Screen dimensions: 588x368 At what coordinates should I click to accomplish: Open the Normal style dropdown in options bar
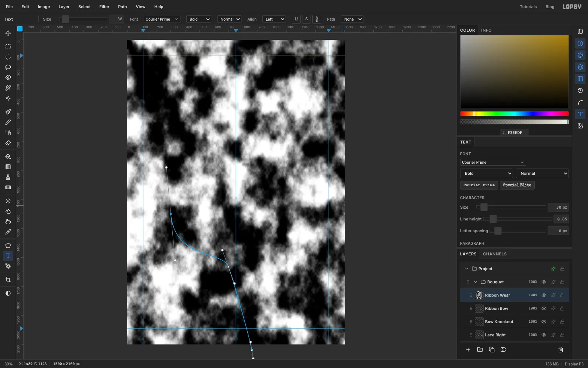click(229, 19)
